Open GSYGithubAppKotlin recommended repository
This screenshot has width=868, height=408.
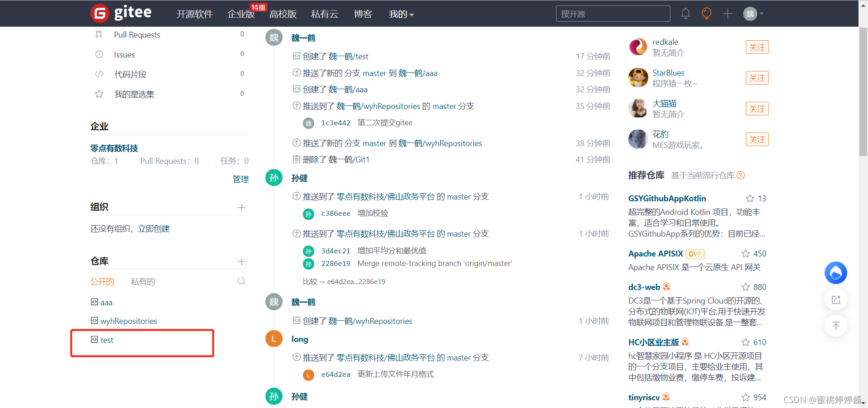667,199
